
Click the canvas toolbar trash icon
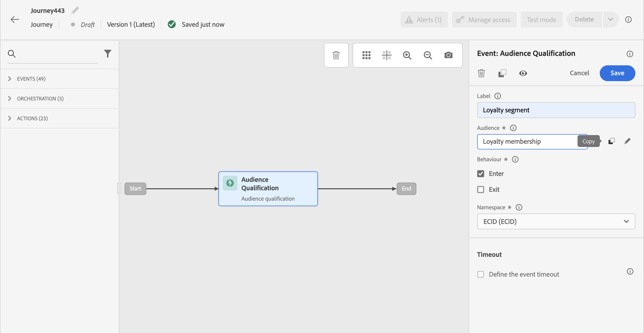[x=336, y=55]
